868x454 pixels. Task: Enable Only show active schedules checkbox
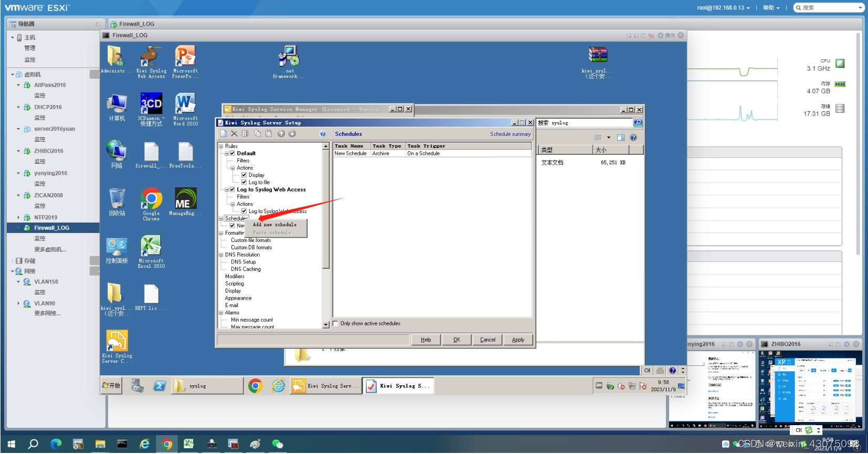tap(335, 324)
